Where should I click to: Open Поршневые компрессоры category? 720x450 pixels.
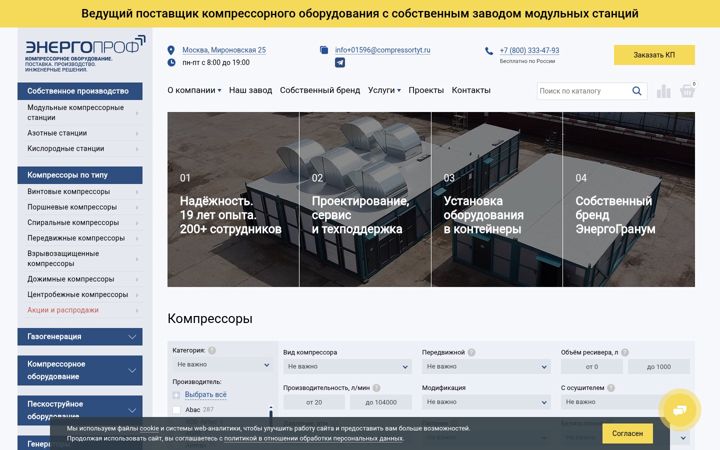pyautogui.click(x=80, y=207)
